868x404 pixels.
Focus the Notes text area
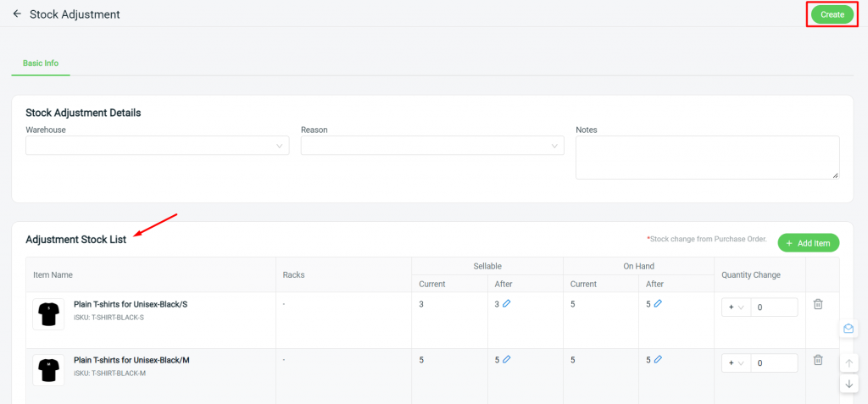tap(708, 158)
